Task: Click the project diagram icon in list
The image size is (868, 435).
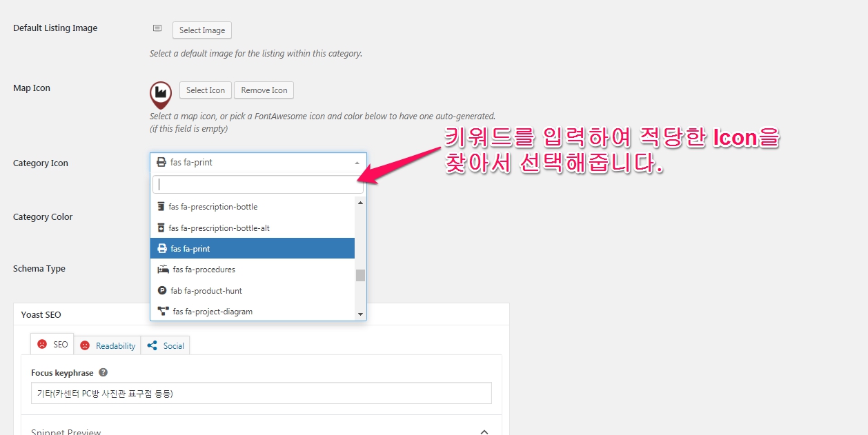Action: click(x=164, y=312)
